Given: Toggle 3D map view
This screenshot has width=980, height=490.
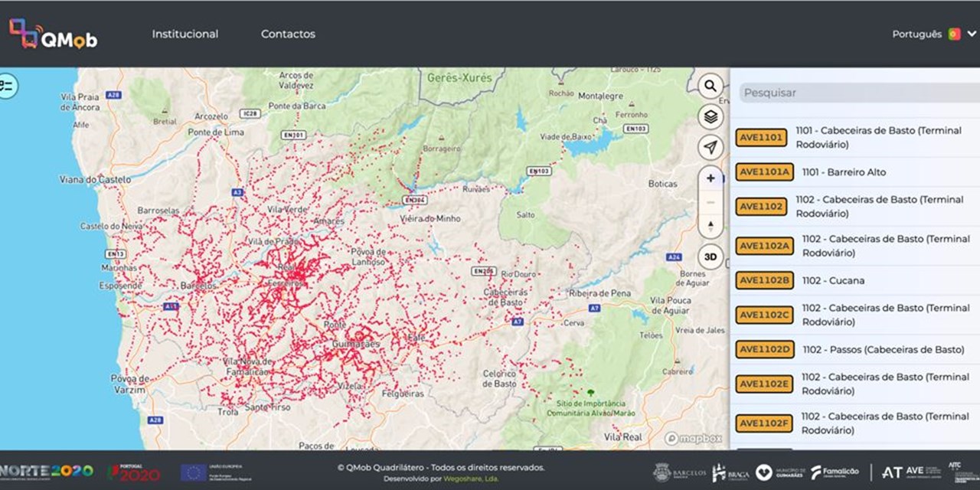Looking at the screenshot, I should click(x=710, y=257).
